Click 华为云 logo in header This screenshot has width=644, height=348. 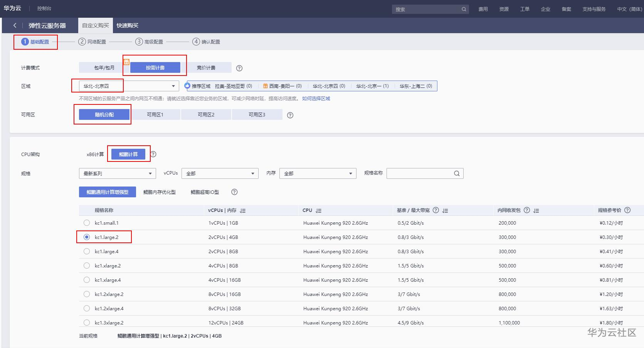(12, 8)
